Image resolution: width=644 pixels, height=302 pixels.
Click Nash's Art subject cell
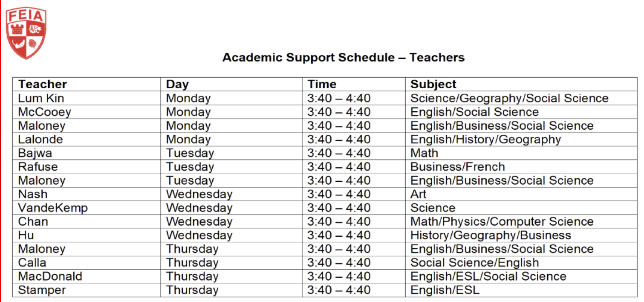coord(418,194)
